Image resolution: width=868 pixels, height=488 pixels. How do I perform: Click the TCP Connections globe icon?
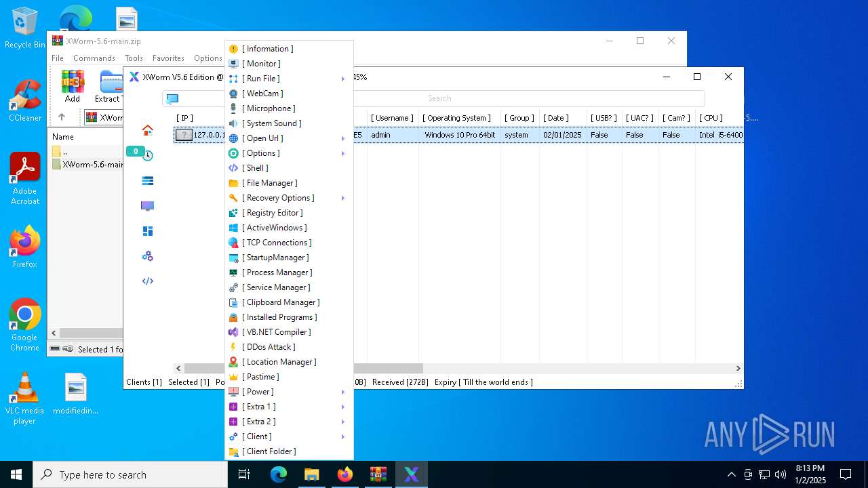(233, 243)
